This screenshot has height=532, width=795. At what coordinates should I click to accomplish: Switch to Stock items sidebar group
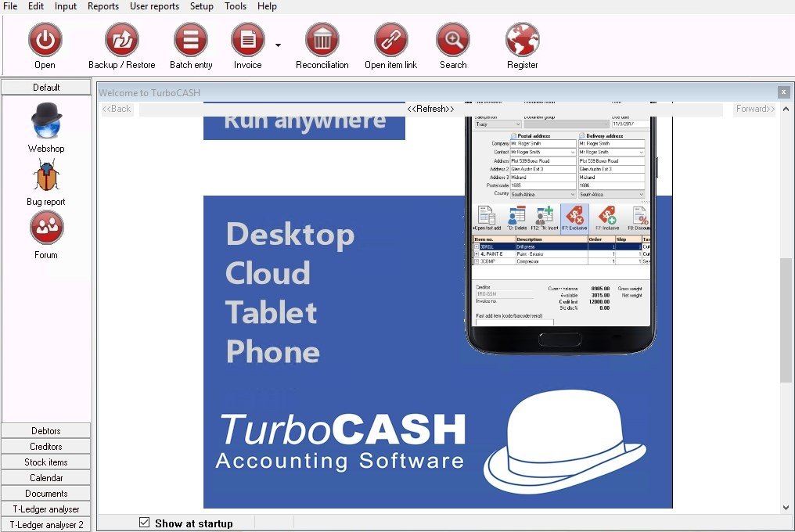click(x=46, y=462)
